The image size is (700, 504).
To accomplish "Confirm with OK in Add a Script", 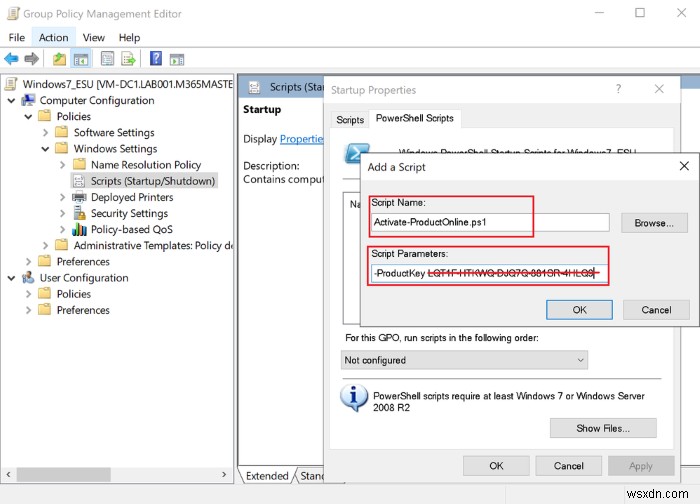I will [579, 310].
